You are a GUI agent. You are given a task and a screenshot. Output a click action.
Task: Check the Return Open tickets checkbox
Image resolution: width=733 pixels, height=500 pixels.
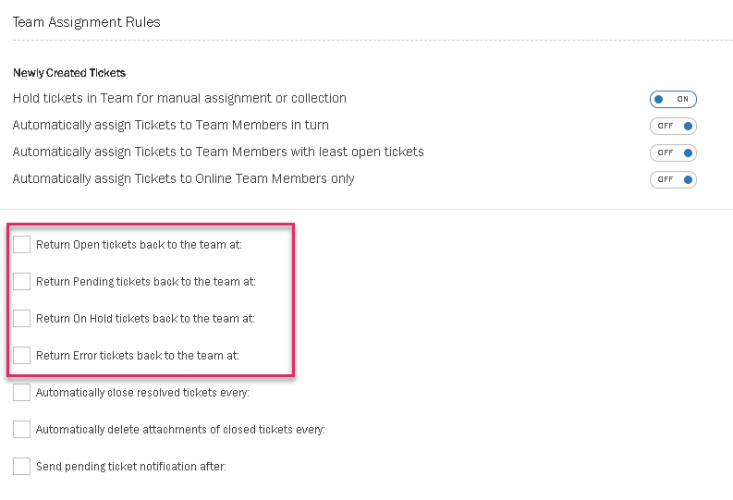tap(22, 244)
